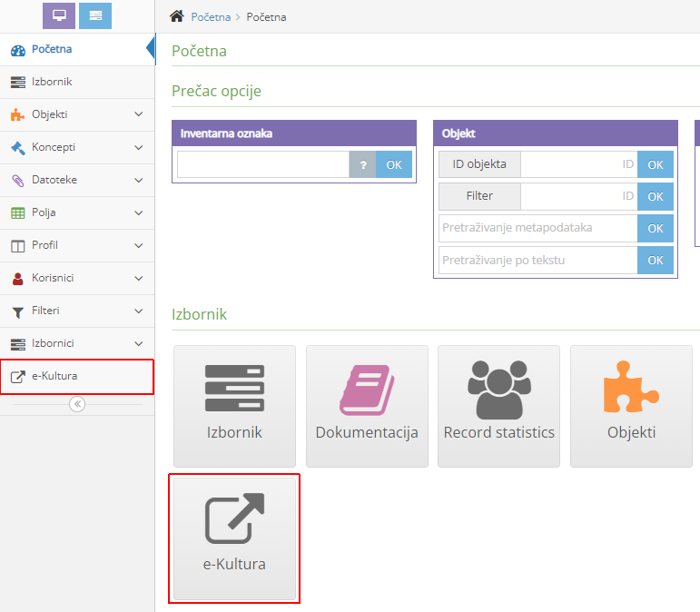
Task: Open Izbornik in the sidebar menu
Action: point(77,82)
